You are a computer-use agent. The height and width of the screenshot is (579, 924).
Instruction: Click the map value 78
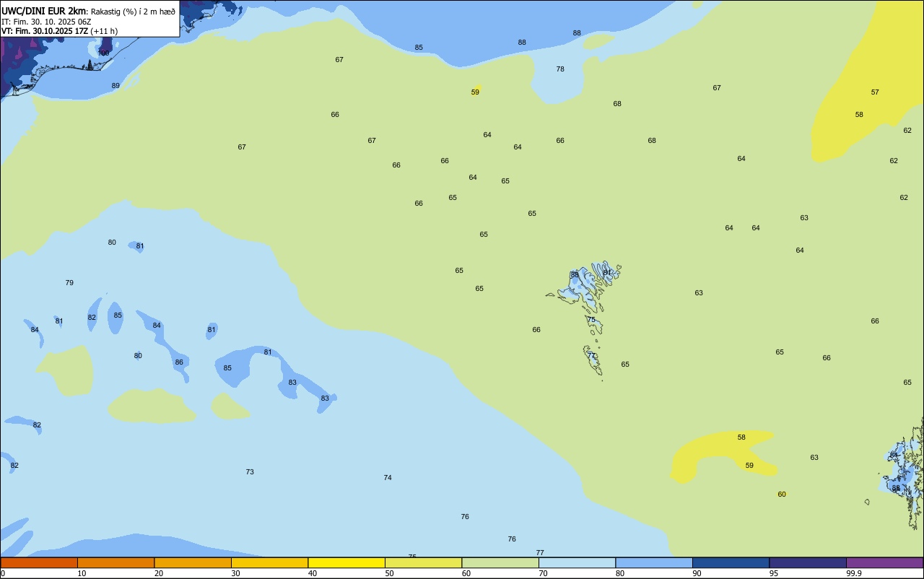tap(560, 69)
